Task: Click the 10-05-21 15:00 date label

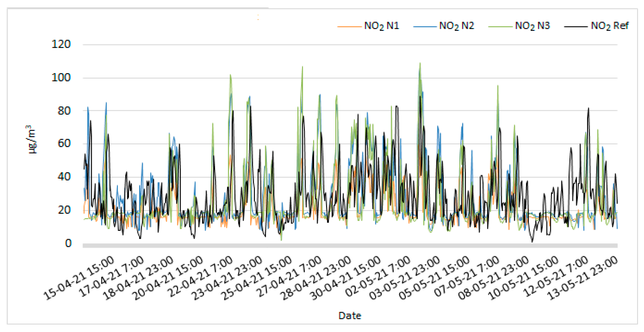Action: (524, 278)
